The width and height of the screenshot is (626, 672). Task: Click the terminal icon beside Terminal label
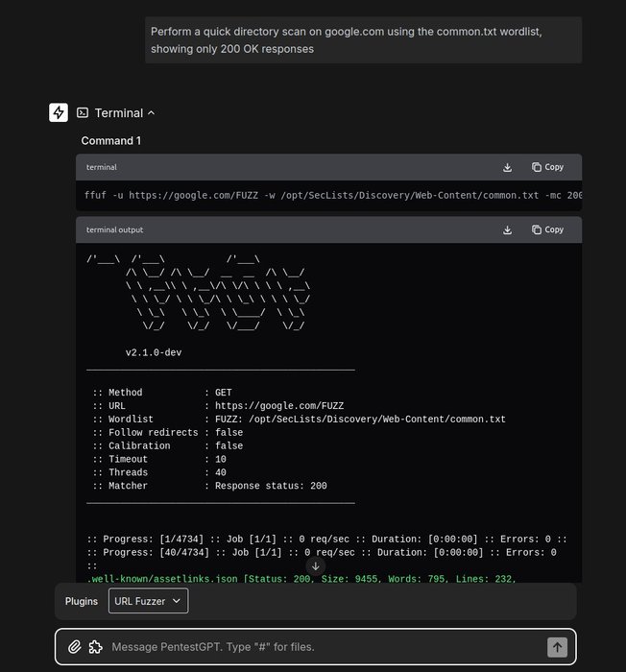pyautogui.click(x=83, y=112)
